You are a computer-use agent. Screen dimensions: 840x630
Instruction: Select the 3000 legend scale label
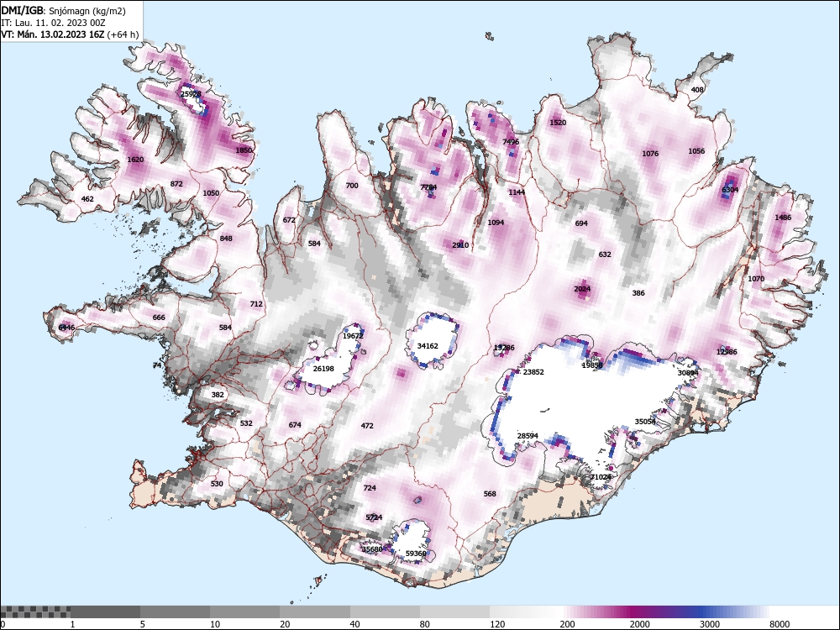tap(709, 624)
